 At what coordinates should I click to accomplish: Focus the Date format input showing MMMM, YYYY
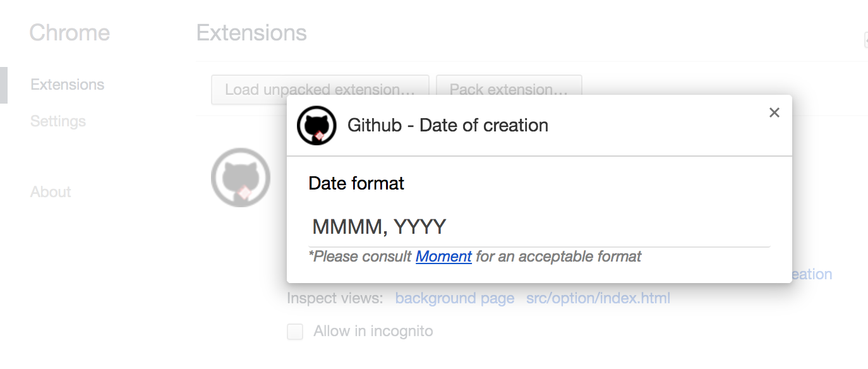[x=539, y=227]
